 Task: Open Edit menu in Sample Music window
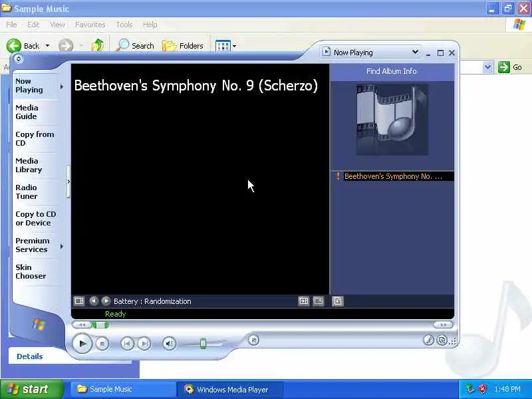pos(33,25)
